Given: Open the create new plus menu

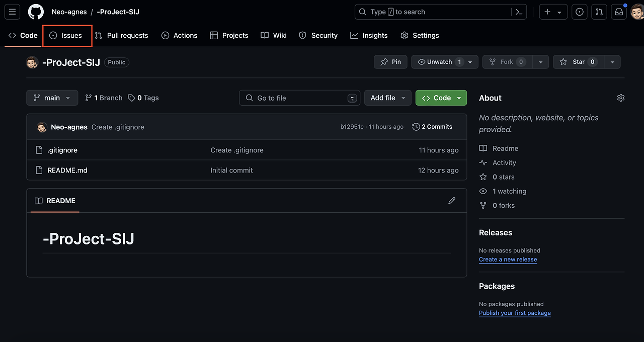Looking at the screenshot, I should coord(553,12).
